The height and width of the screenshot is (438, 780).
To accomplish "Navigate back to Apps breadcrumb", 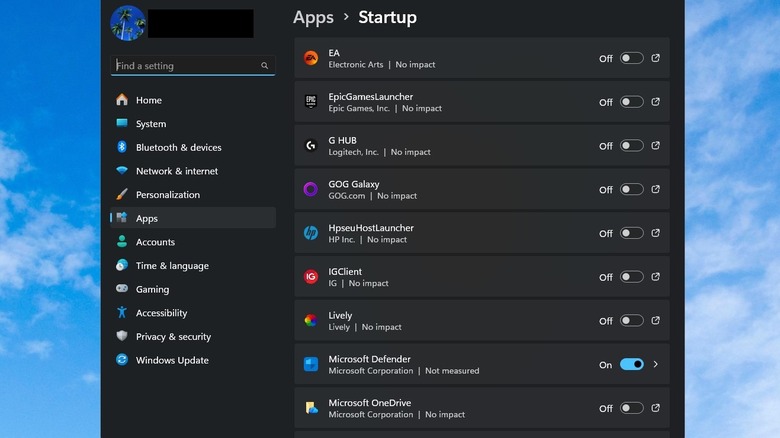I will 313,17.
